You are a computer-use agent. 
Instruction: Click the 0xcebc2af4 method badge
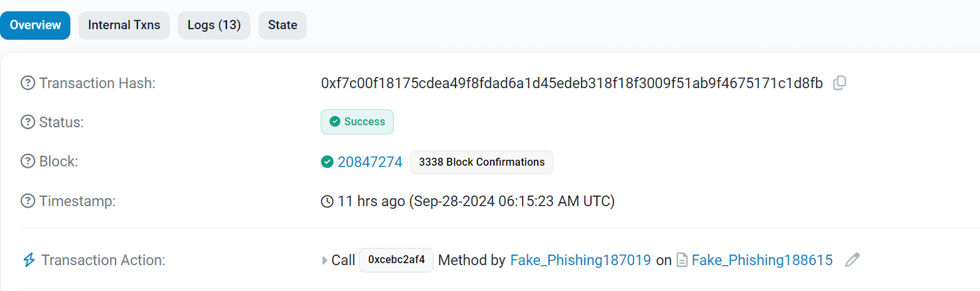396,260
